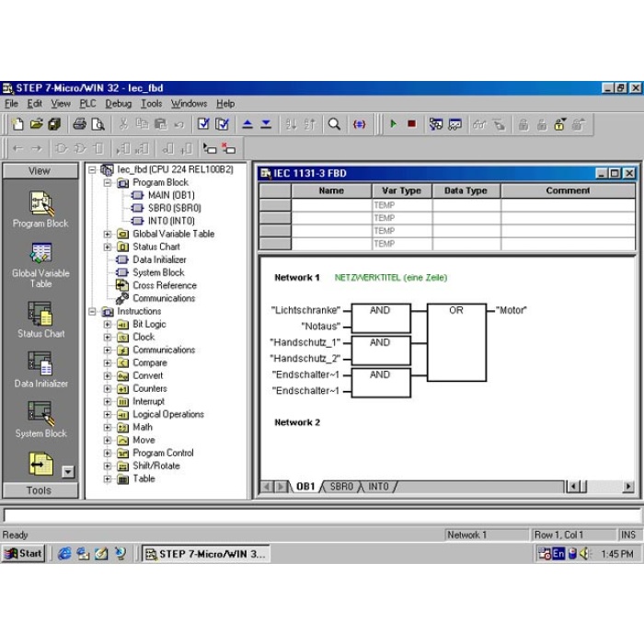Select Data Initializer tree item
Viewport: 644px width, 644px height.
click(159, 259)
